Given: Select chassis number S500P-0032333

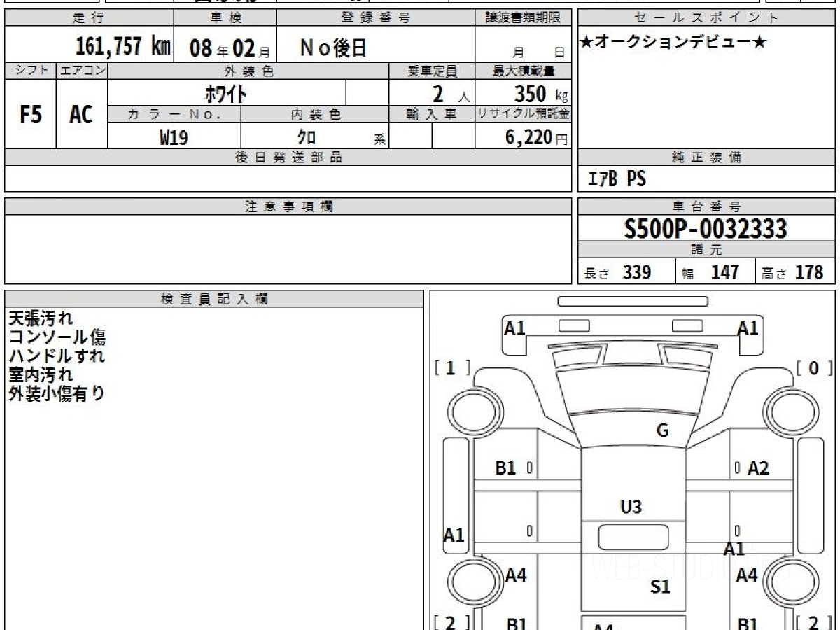Looking at the screenshot, I should coord(706,229).
